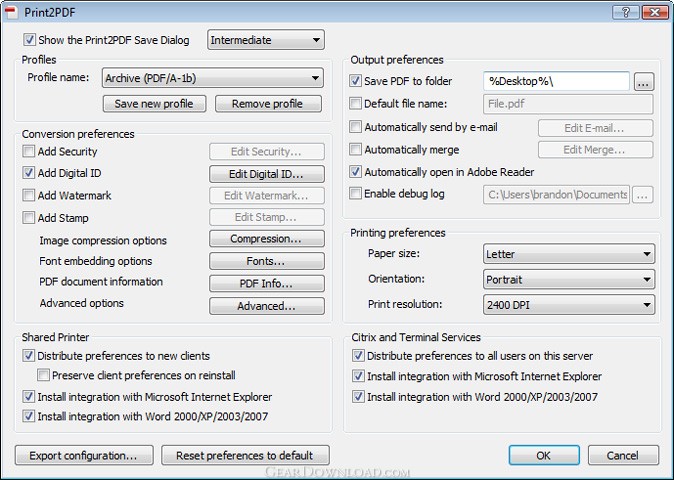
Task: Click the Advanced... button
Action: click(x=267, y=306)
